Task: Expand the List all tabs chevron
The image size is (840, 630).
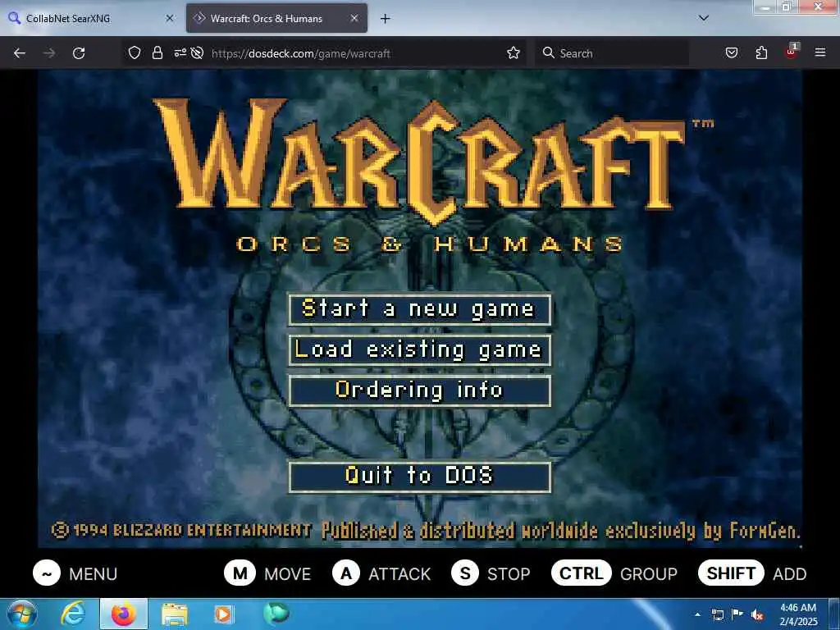Action: (x=704, y=18)
